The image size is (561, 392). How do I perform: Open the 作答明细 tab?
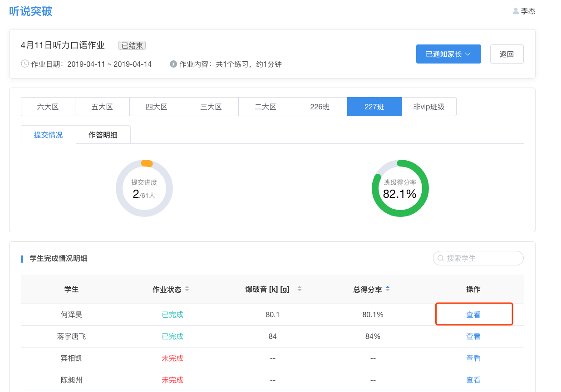point(103,135)
